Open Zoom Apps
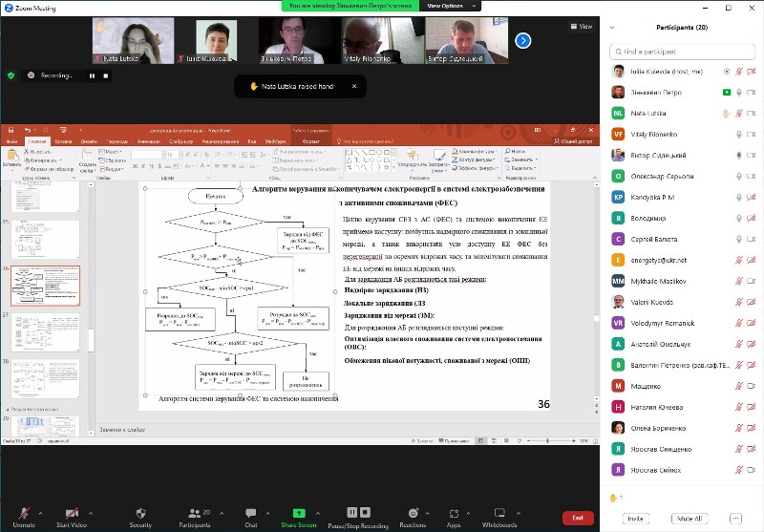Image resolution: width=764 pixels, height=532 pixels. coord(454,518)
